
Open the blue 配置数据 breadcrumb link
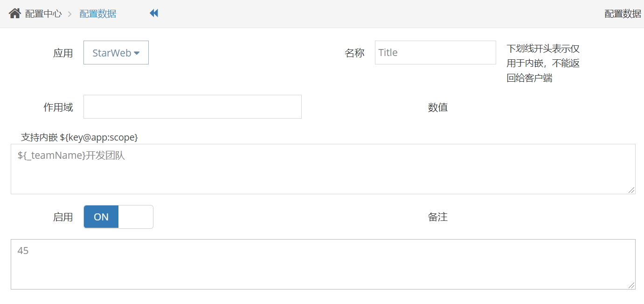coord(98,14)
